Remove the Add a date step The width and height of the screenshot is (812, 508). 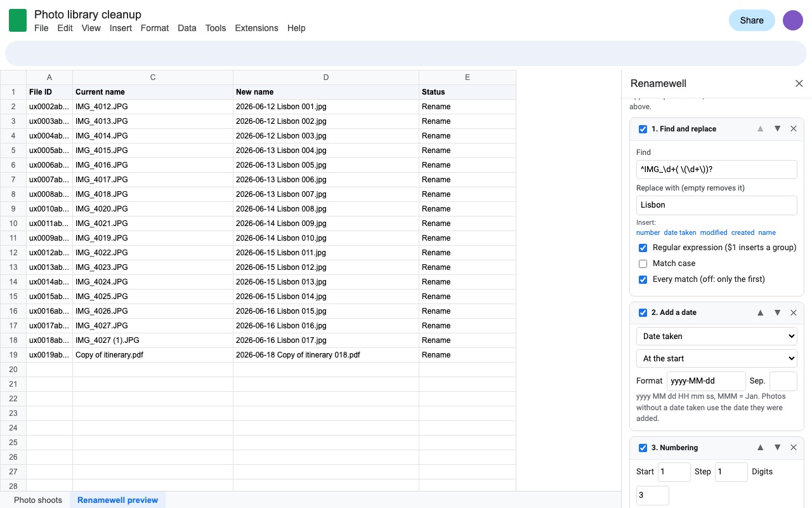(x=794, y=312)
